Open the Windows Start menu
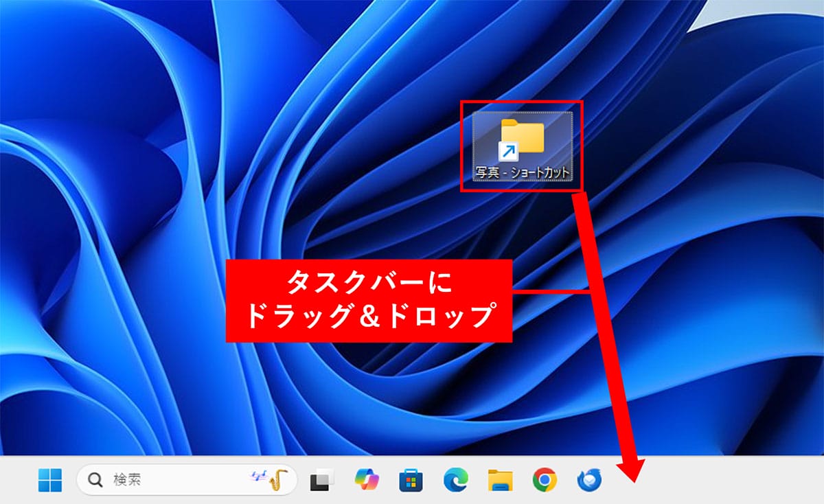824x504 pixels. tap(51, 479)
